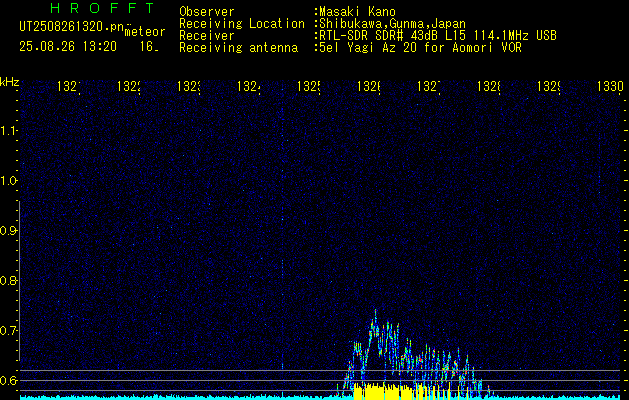Viewport: 629px width, 400px height.
Task: Click the 0.8 kHz frequency label
Action: coord(8,281)
